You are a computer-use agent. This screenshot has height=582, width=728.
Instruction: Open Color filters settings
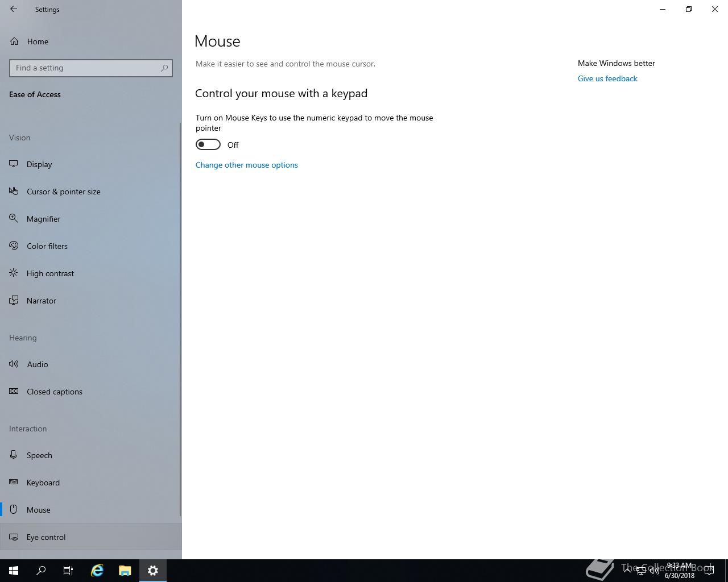[91, 246]
